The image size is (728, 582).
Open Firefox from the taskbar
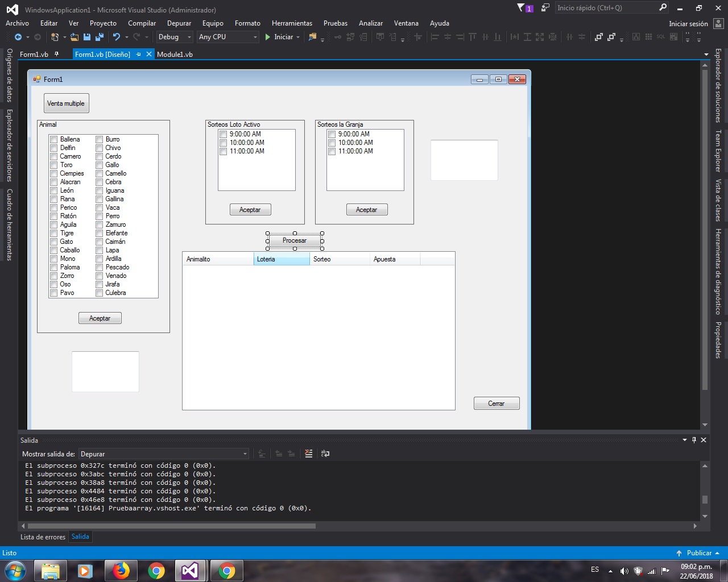(121, 571)
